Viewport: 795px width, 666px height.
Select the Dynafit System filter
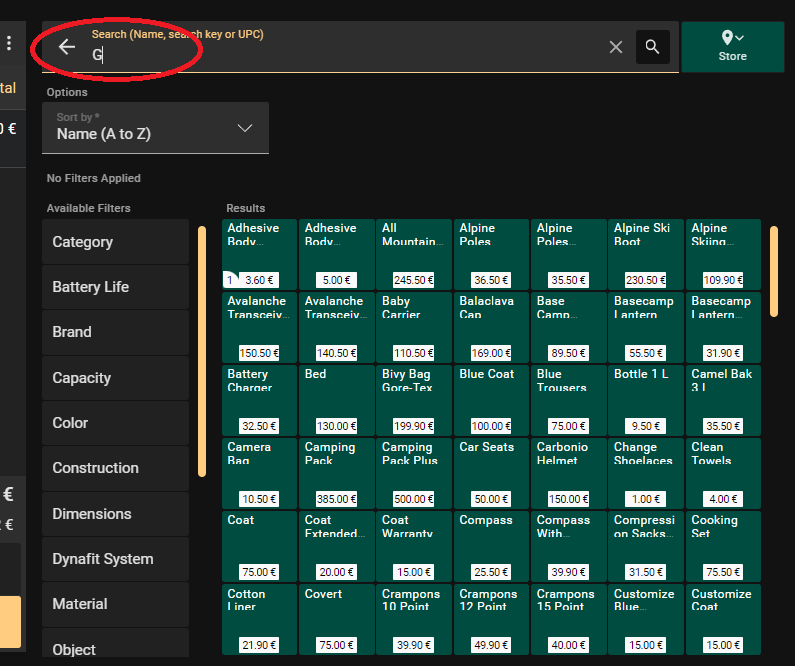coord(115,559)
